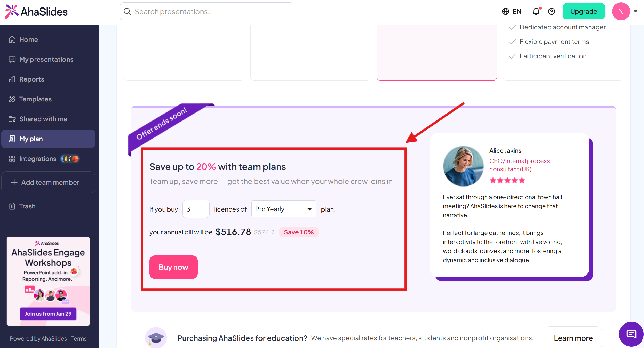Open the help question mark icon
644x348 pixels.
pyautogui.click(x=551, y=12)
